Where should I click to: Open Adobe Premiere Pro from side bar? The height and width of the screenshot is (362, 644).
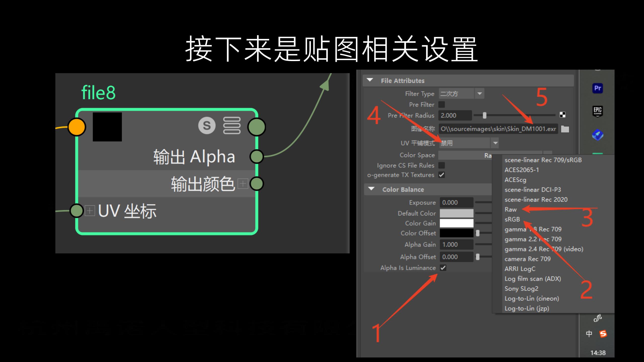point(597,88)
